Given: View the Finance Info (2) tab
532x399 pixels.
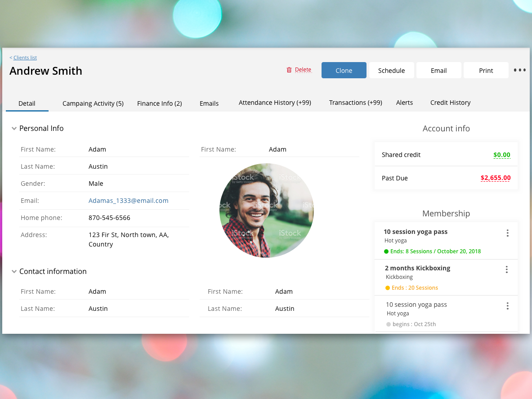Looking at the screenshot, I should [160, 103].
